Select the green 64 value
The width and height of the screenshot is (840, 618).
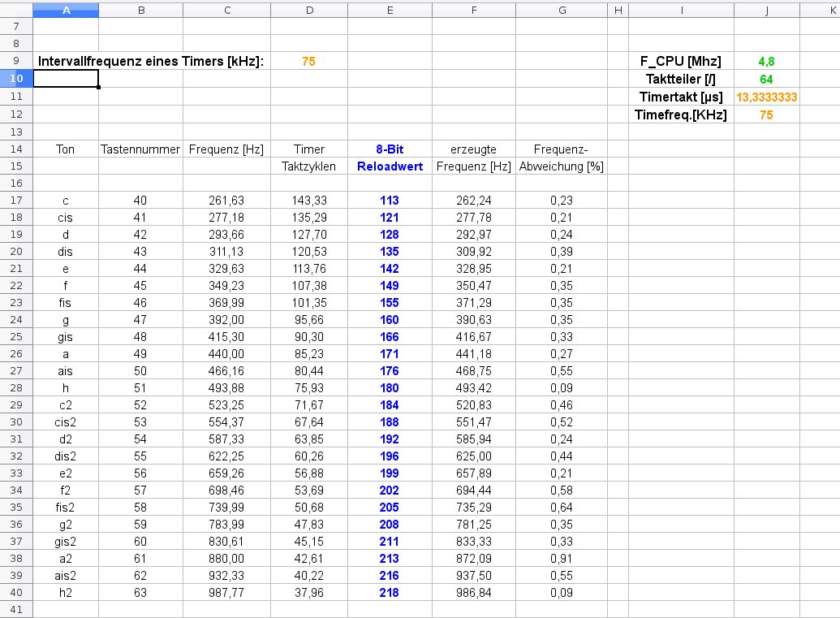point(766,80)
